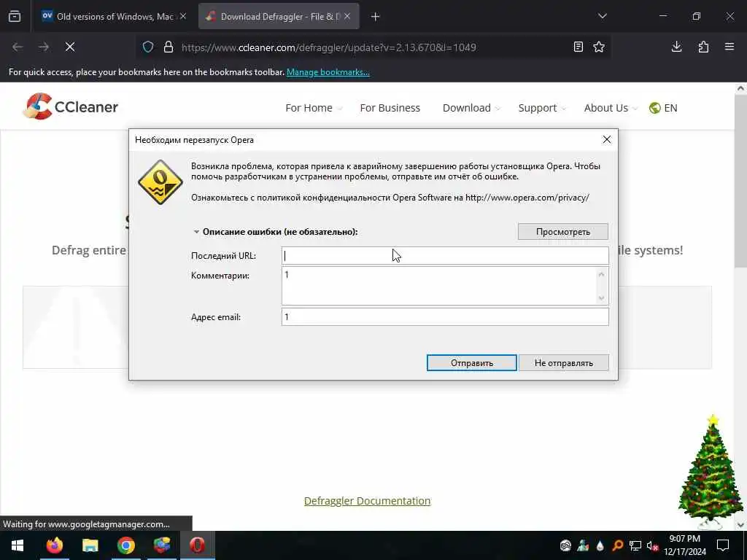The width and height of the screenshot is (747, 560).
Task: Open the Defraggler Documentation link
Action: click(x=368, y=500)
